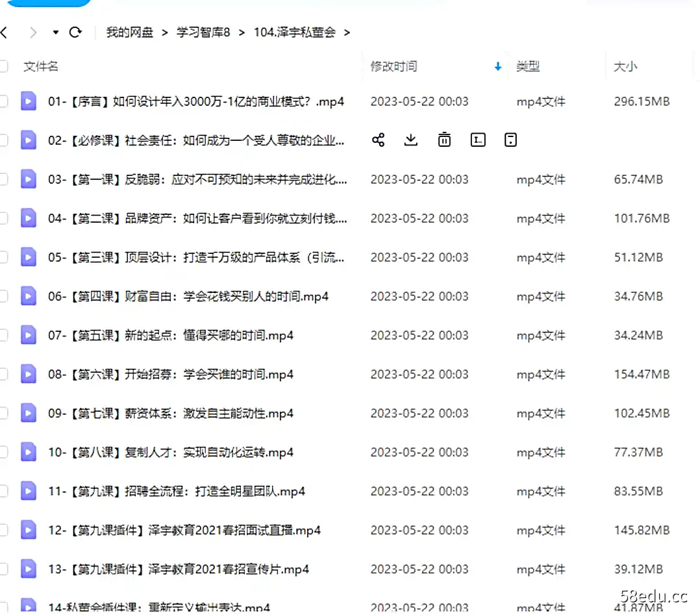Click the share icon on the hovered file row

point(379,140)
